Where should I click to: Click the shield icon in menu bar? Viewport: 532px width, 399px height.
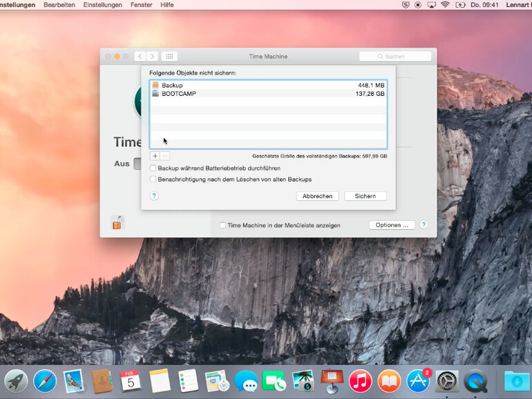click(406, 5)
